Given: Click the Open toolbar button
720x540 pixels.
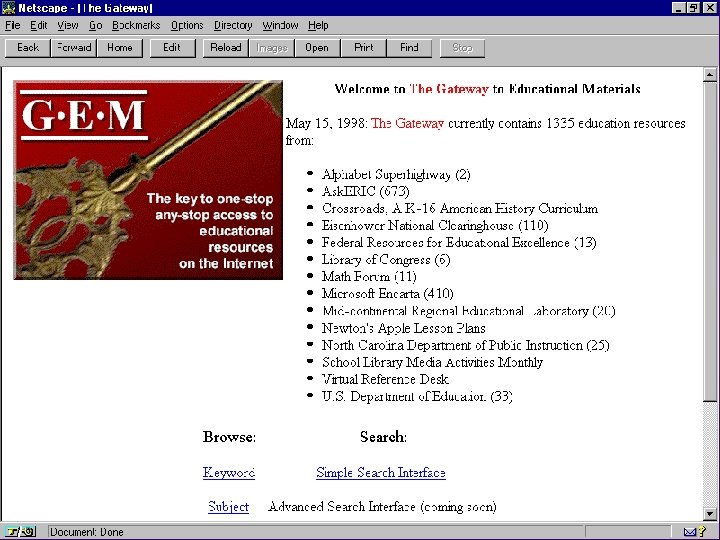Looking at the screenshot, I should pos(317,48).
